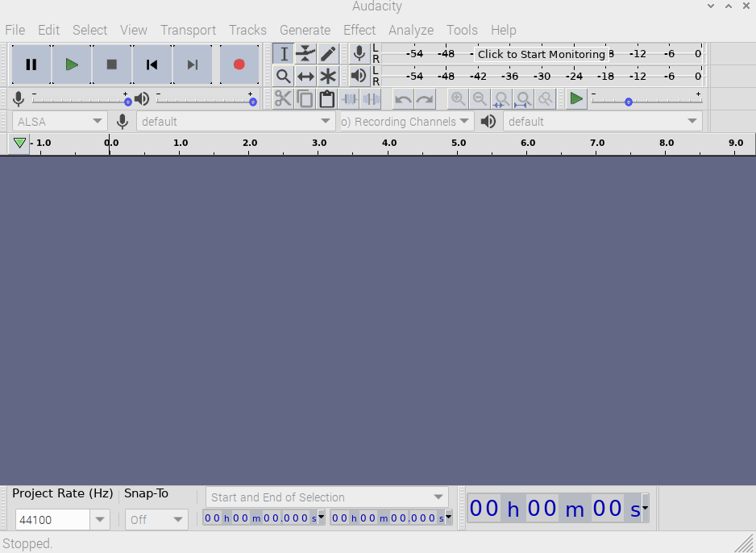Select the Envelope tool

point(305,54)
